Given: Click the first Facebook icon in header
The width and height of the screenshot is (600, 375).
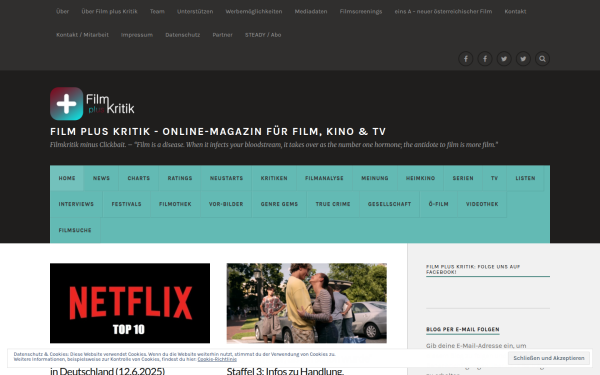Looking at the screenshot, I should 466,59.
